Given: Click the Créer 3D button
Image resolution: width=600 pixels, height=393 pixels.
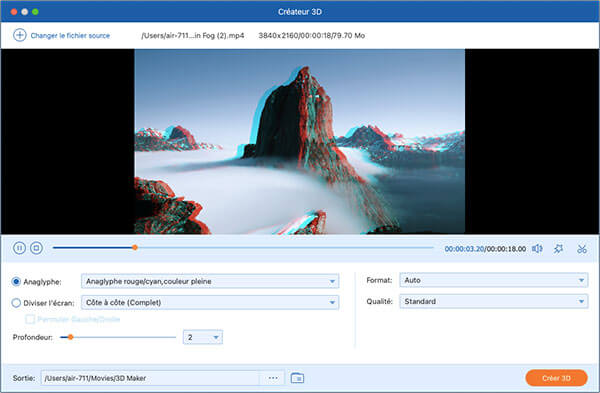Looking at the screenshot, I should [x=556, y=378].
